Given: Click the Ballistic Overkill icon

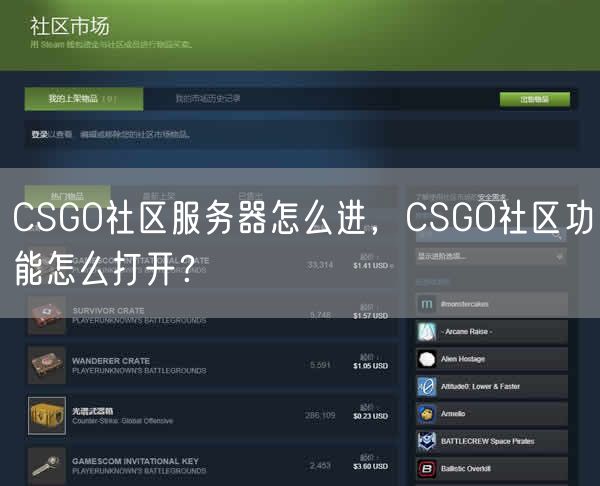Looking at the screenshot, I should tap(427, 469).
